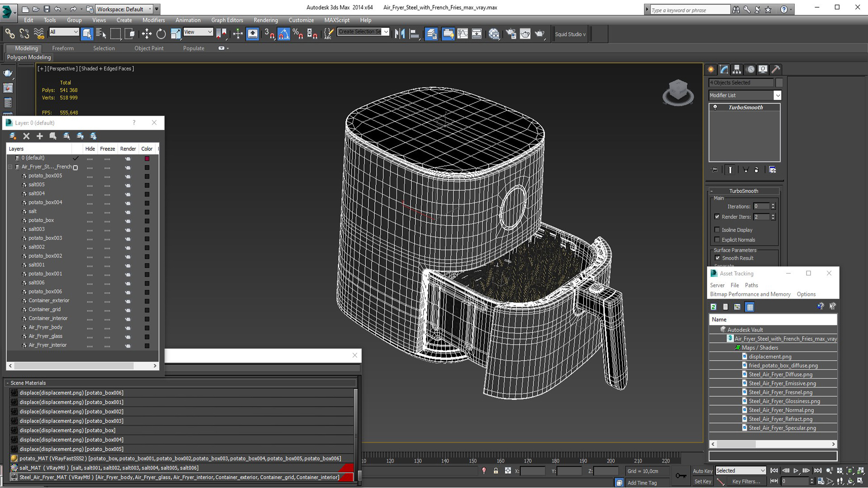Click the Play Animation button
This screenshot has width=868, height=488.
click(x=796, y=471)
